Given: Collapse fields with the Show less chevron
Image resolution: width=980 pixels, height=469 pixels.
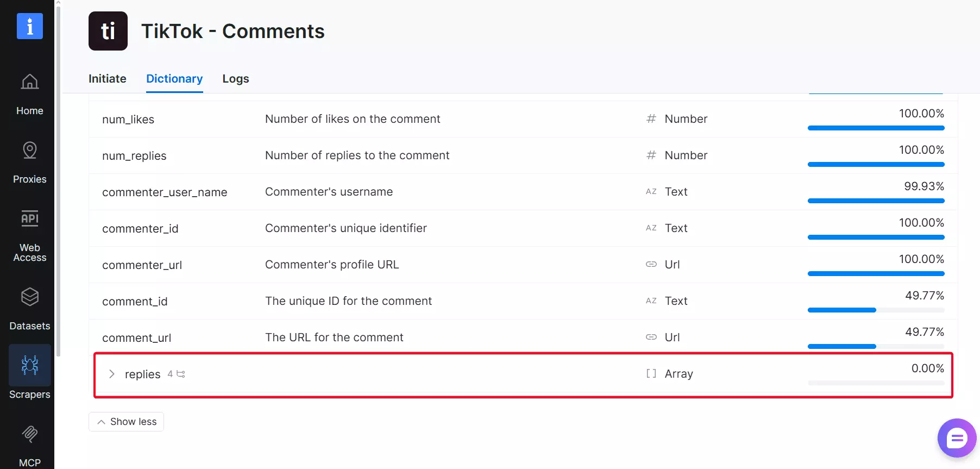Looking at the screenshot, I should pos(100,422).
